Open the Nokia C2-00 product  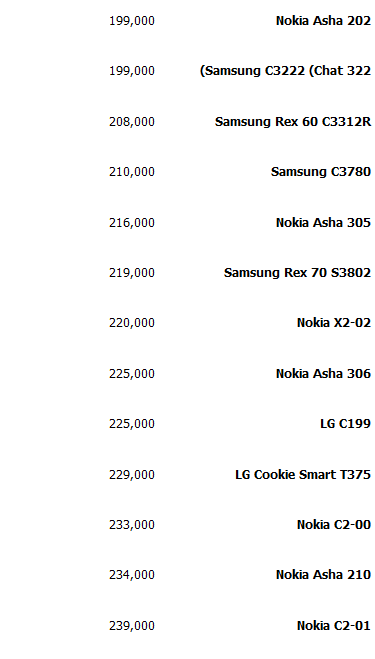333,525
